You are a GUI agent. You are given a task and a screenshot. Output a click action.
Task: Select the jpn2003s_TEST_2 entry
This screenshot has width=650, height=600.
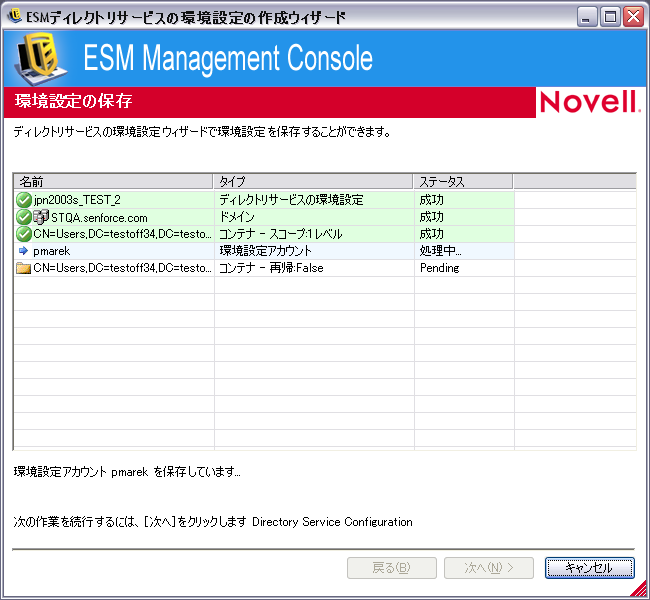tap(77, 200)
